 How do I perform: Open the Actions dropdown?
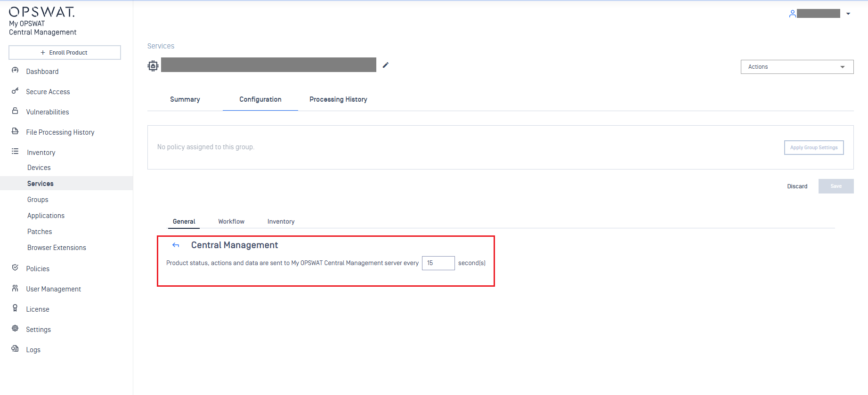pyautogui.click(x=797, y=67)
